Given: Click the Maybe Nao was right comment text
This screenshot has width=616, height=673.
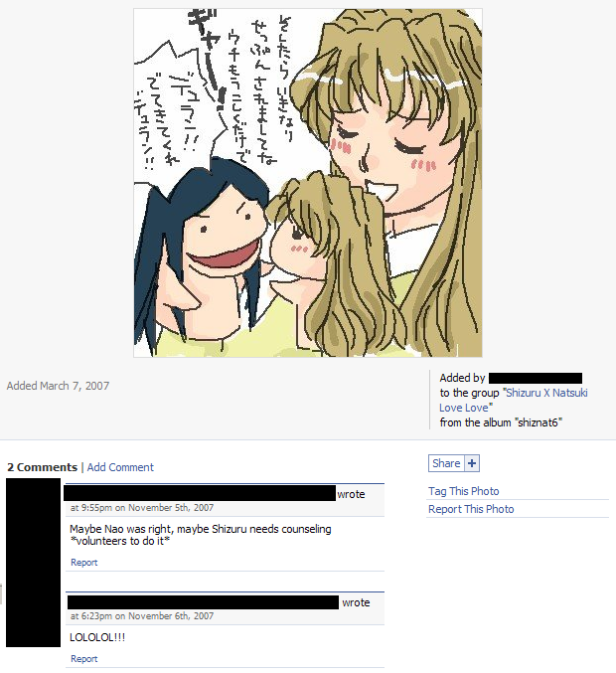Looking at the screenshot, I should coord(201,535).
